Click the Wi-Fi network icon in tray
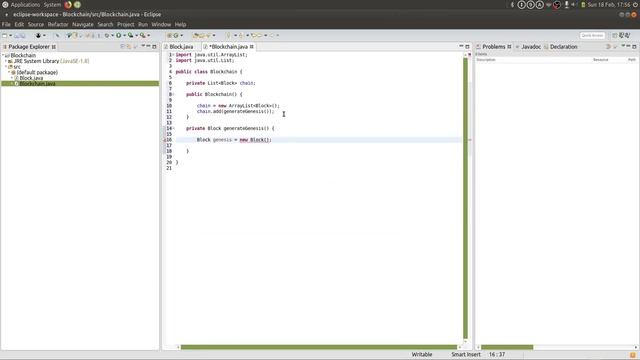The height and width of the screenshot is (360, 640). coord(549,5)
